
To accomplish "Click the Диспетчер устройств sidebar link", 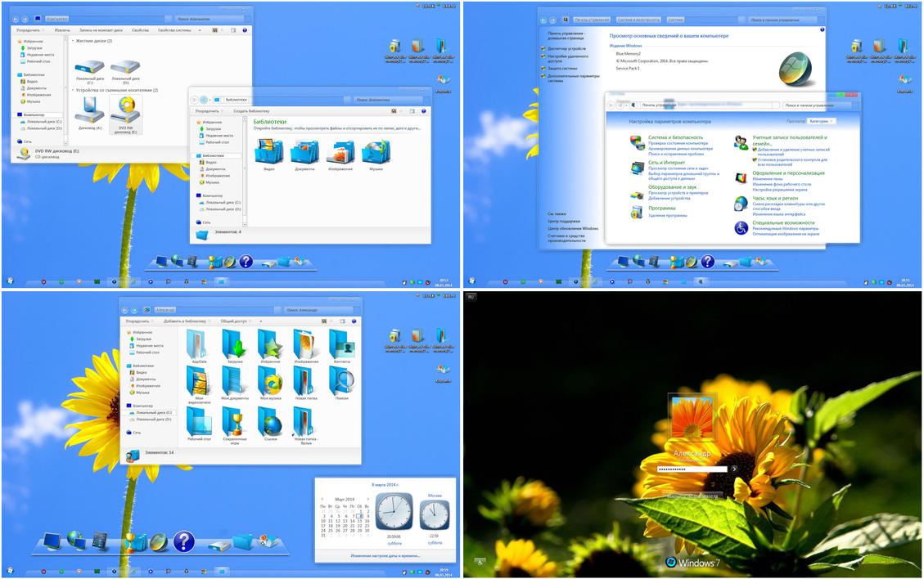I will pyautogui.click(x=566, y=48).
